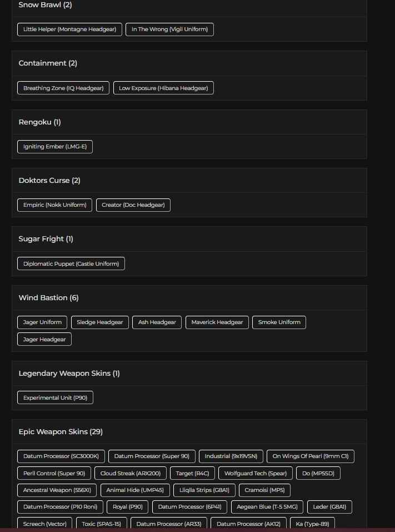Click Breathing Zone (IQ Headgear) tag

(63, 88)
